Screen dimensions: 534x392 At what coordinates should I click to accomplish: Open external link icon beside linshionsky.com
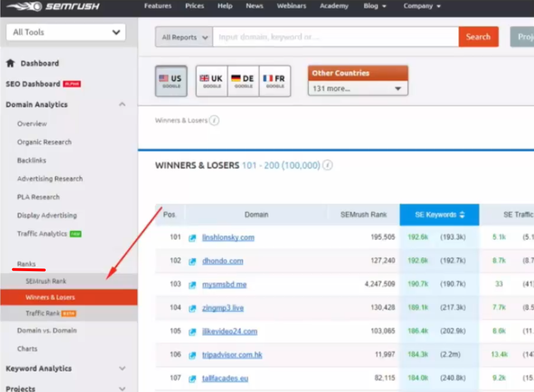[x=192, y=238]
